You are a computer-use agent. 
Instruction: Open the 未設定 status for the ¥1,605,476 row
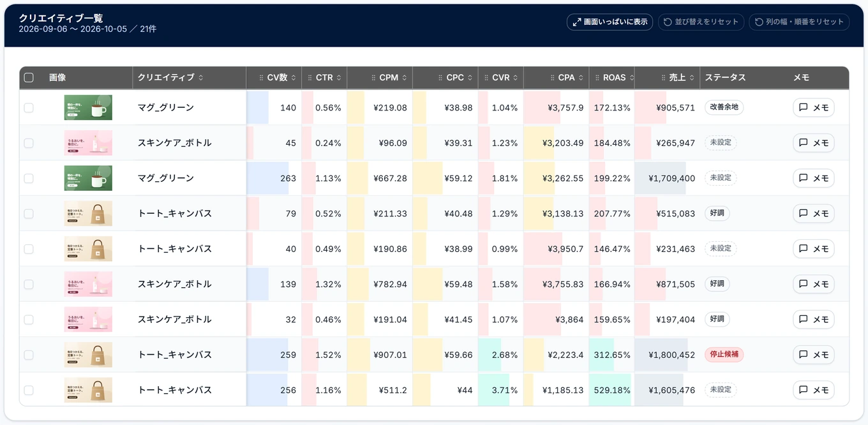pos(721,390)
